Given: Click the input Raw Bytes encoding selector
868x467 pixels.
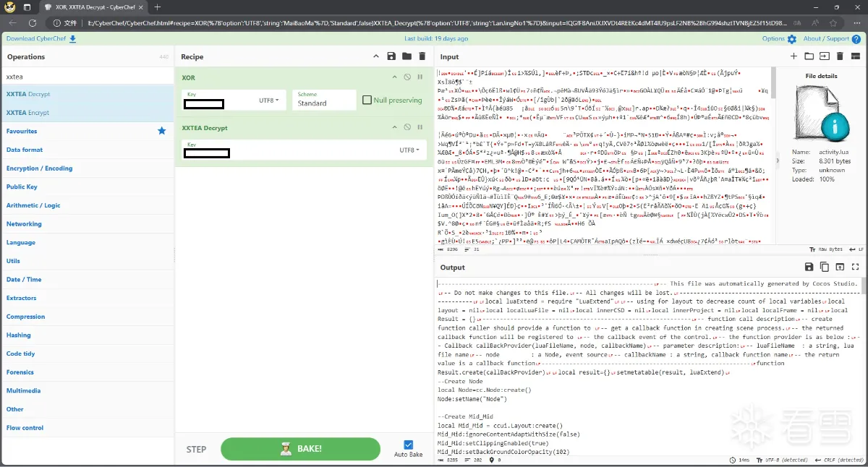Looking at the screenshot, I should [x=826, y=249].
